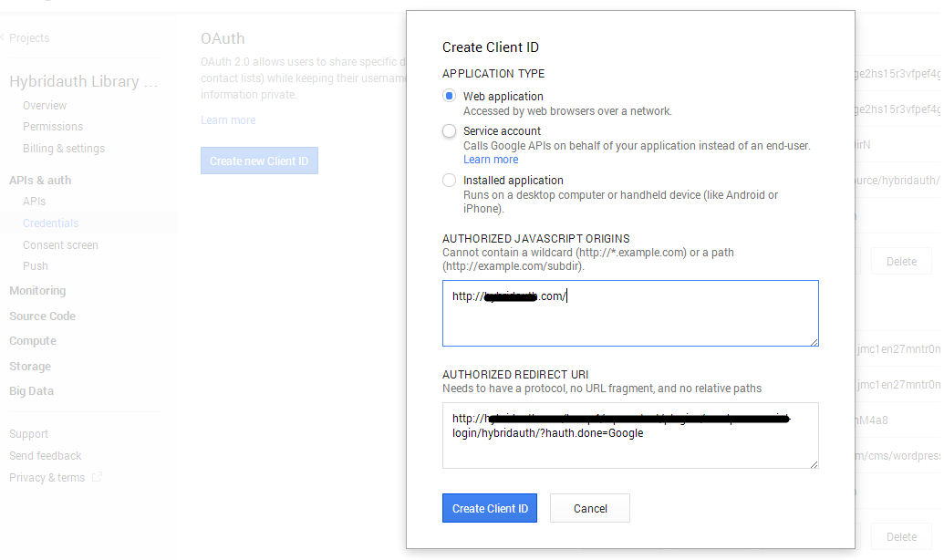Click the Create new Client ID button
Screen dimensions: 944x560
click(259, 161)
